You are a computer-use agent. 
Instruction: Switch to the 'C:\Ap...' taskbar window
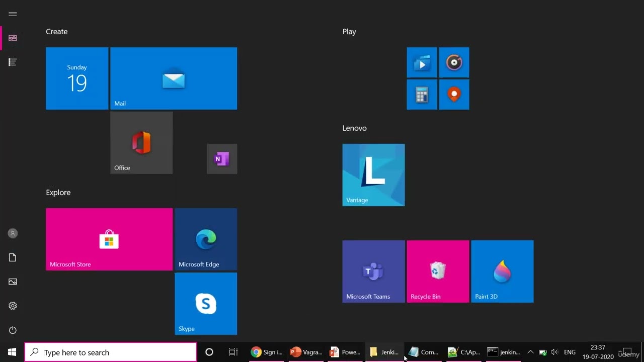464,352
